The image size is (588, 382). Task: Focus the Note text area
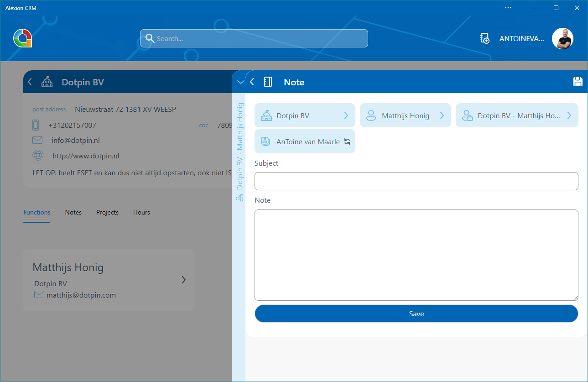[x=416, y=255]
